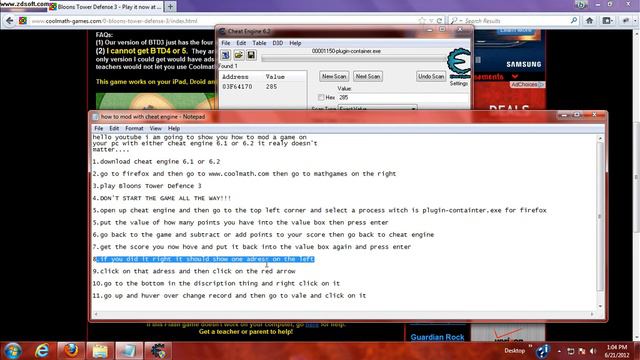Image resolution: width=640 pixels, height=360 pixels.
Task: Switch to Cheat Engine on the taskbar
Action: tap(158, 351)
